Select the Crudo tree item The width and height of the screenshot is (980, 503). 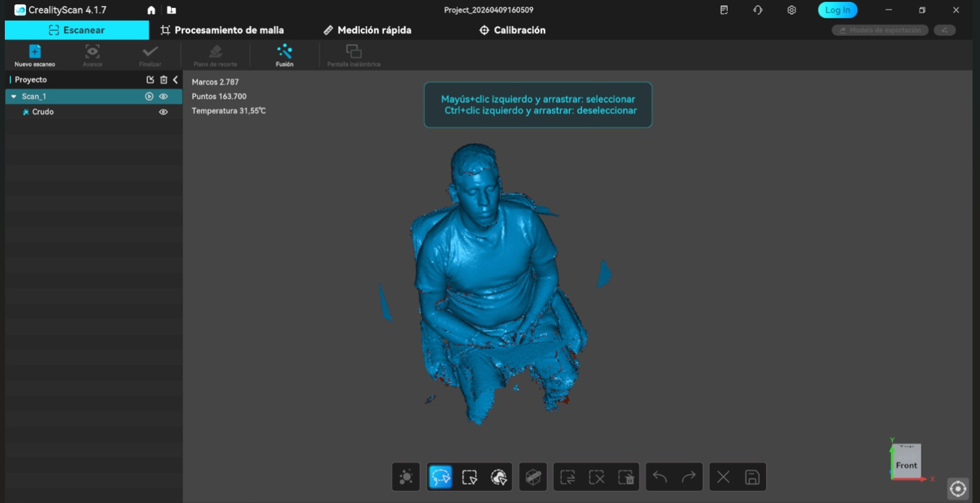[x=43, y=112]
